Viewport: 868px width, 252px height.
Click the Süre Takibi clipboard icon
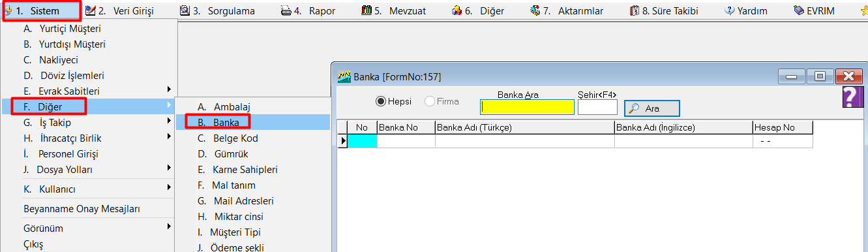coord(635,10)
